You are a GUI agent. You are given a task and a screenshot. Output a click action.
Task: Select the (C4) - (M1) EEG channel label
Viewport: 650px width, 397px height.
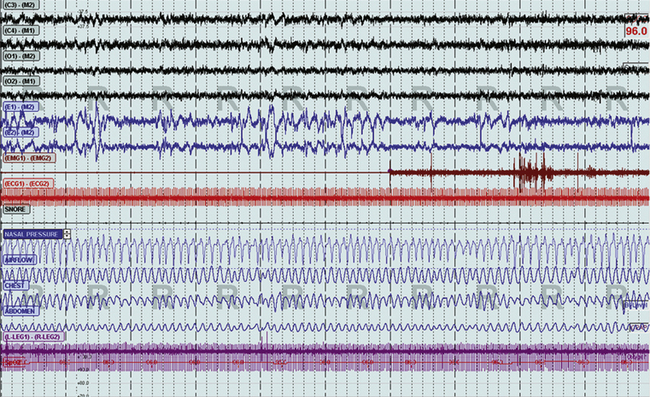point(21,31)
